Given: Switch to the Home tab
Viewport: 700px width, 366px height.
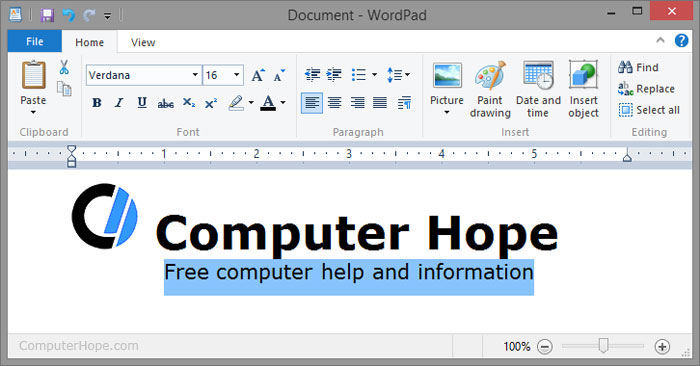Looking at the screenshot, I should click(x=89, y=42).
